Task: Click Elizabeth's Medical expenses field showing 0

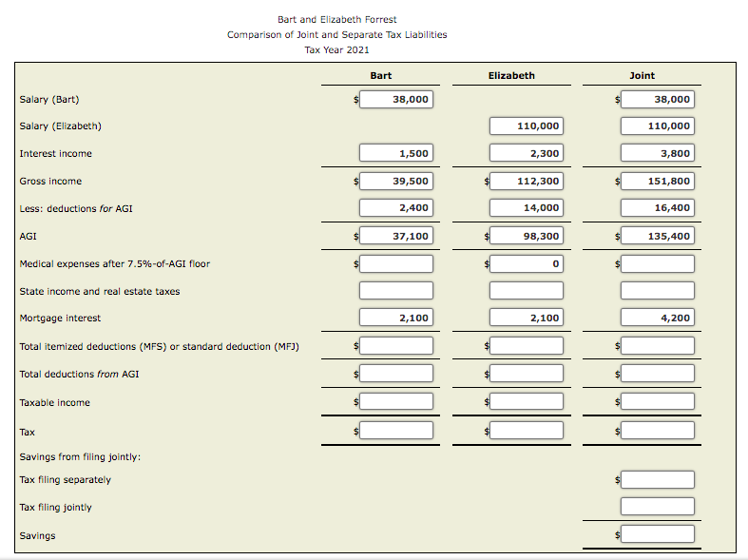Action: pyautogui.click(x=527, y=263)
